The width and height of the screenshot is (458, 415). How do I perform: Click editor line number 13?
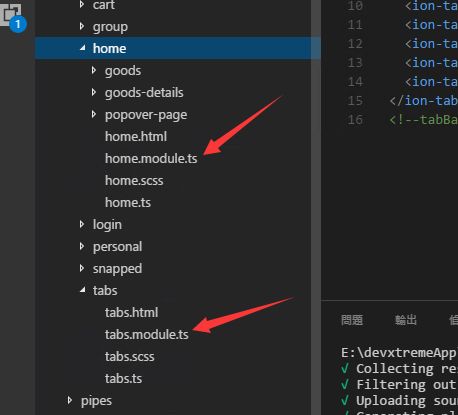point(355,63)
